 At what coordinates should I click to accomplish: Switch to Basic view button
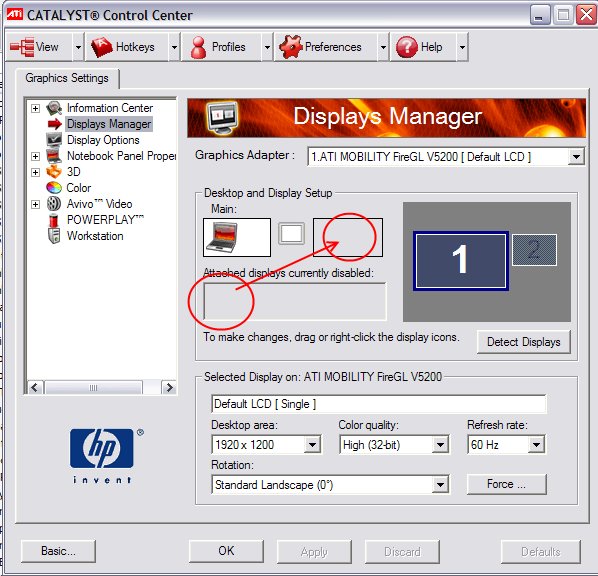click(58, 551)
